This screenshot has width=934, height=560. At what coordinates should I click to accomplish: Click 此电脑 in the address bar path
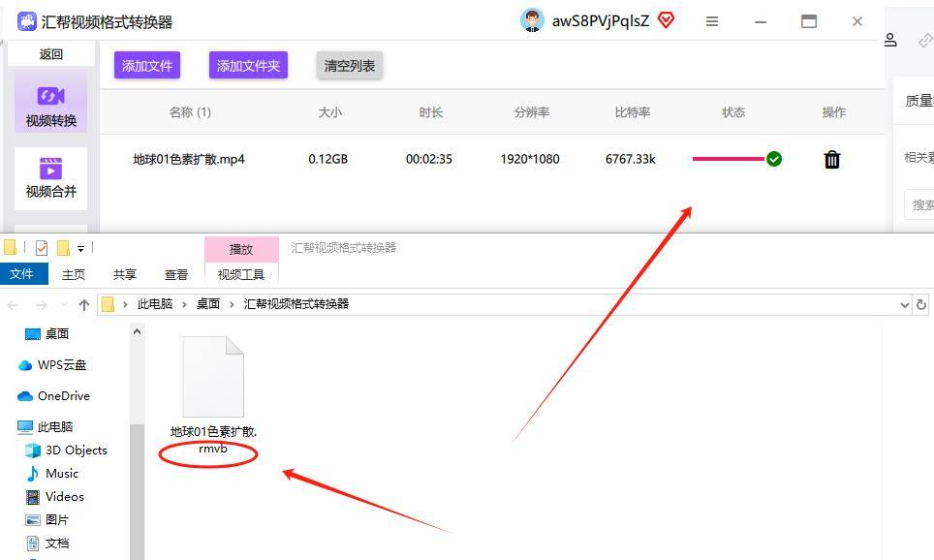coord(155,304)
